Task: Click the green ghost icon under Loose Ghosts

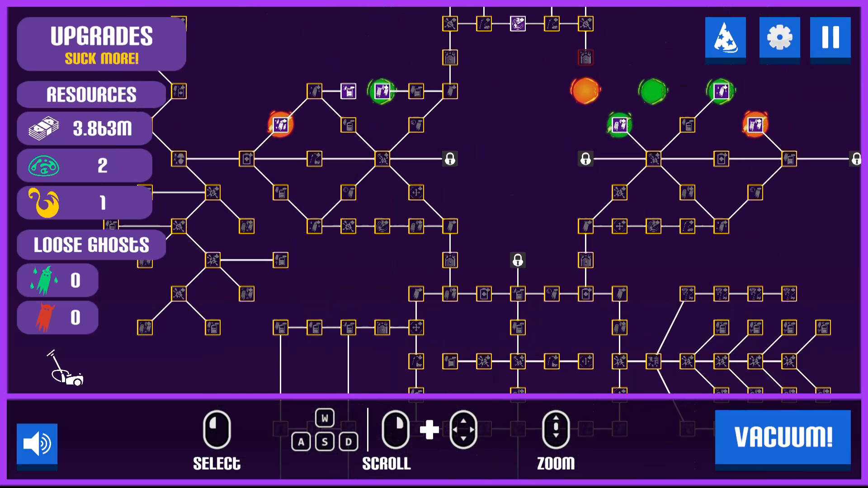Action: click(x=44, y=280)
